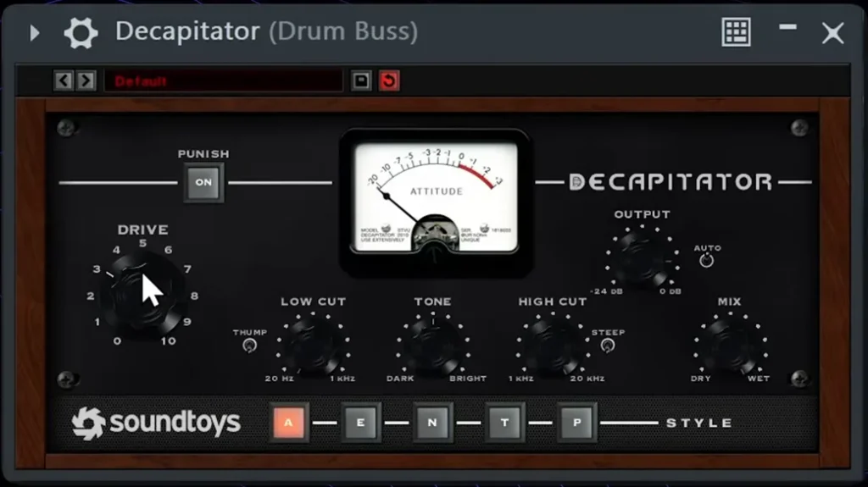Open the plugin options gear icon
This screenshot has height=487, width=868.
[x=81, y=33]
